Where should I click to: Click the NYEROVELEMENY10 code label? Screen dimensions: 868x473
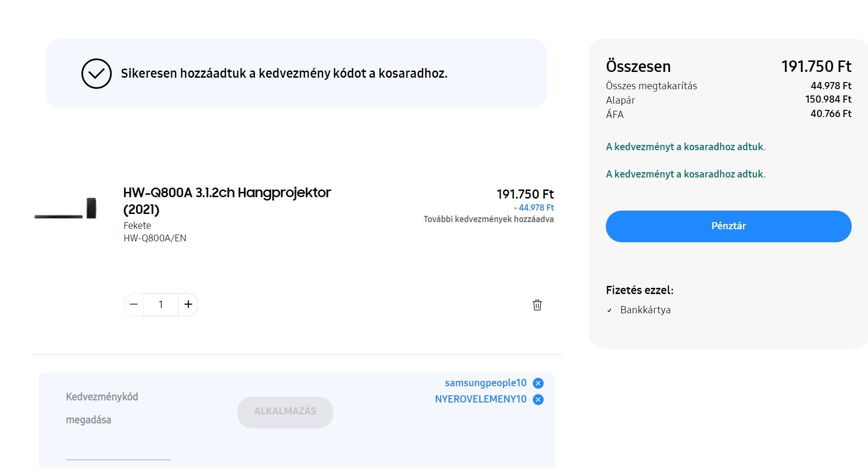point(481,399)
